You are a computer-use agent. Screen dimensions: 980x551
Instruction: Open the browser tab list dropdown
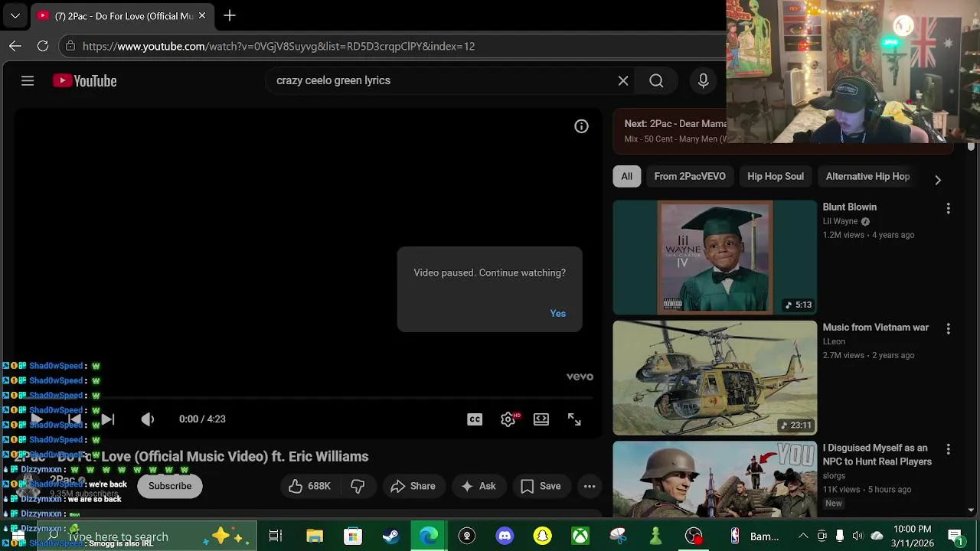(15, 15)
